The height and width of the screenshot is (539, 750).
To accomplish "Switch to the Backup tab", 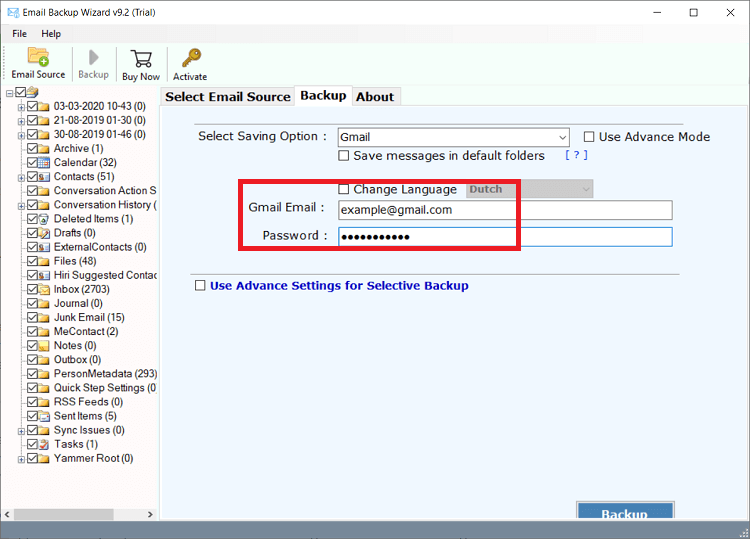I will [323, 96].
